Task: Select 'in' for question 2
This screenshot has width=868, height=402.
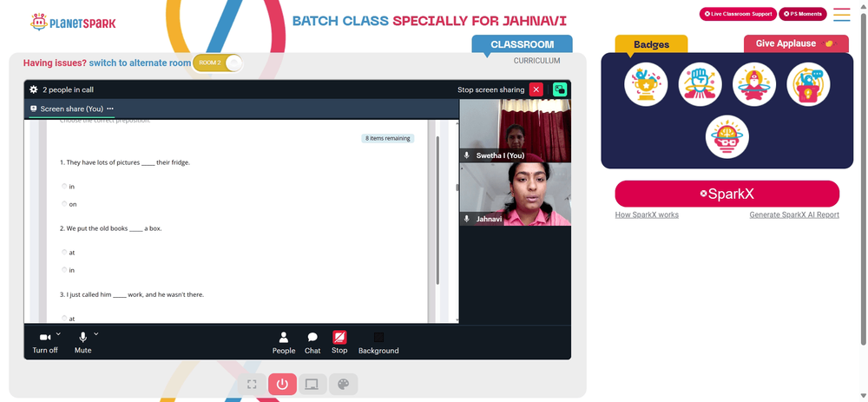Action: (64, 270)
